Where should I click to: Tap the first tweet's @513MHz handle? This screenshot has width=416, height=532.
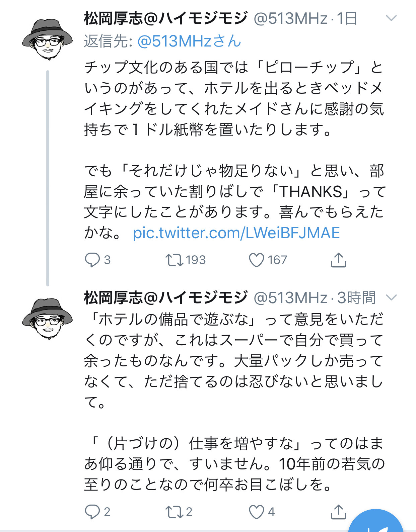pos(290,18)
